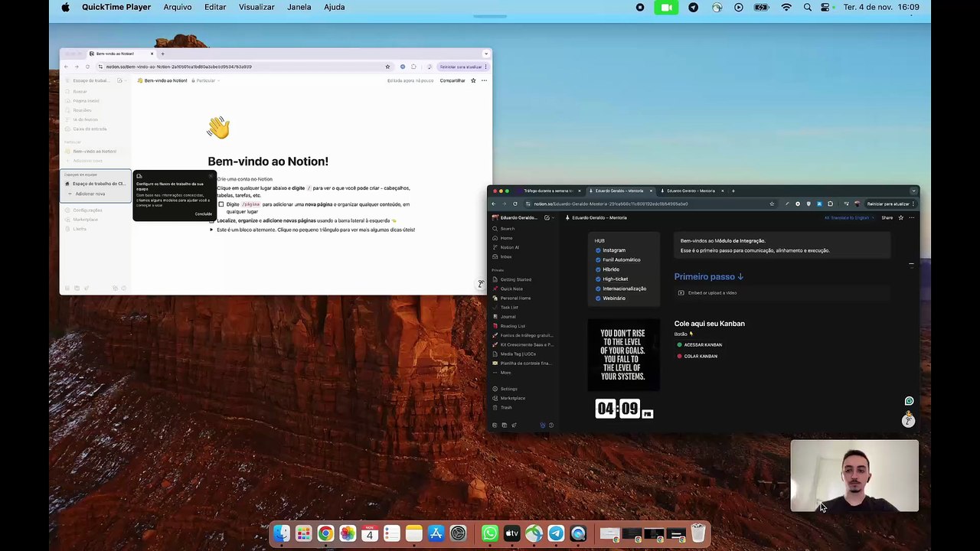
Task: Open Trash in the dark Notion sidebar
Action: click(x=506, y=407)
